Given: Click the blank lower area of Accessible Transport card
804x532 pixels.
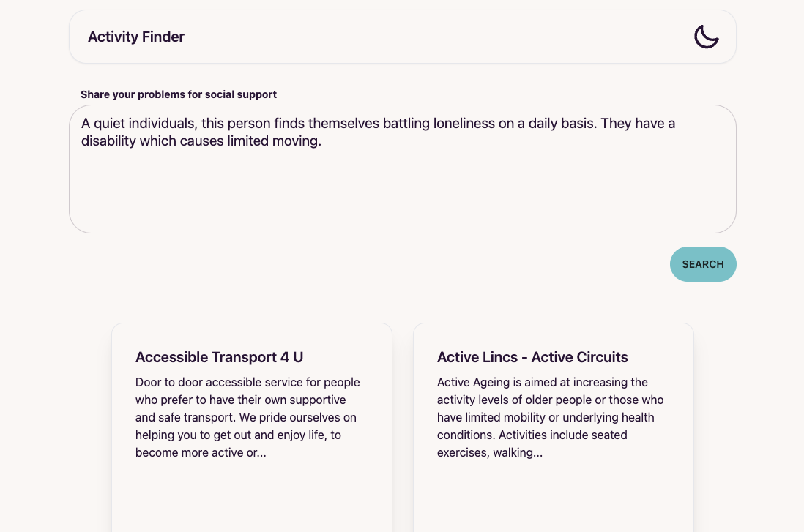Looking at the screenshot, I should click(x=252, y=497).
